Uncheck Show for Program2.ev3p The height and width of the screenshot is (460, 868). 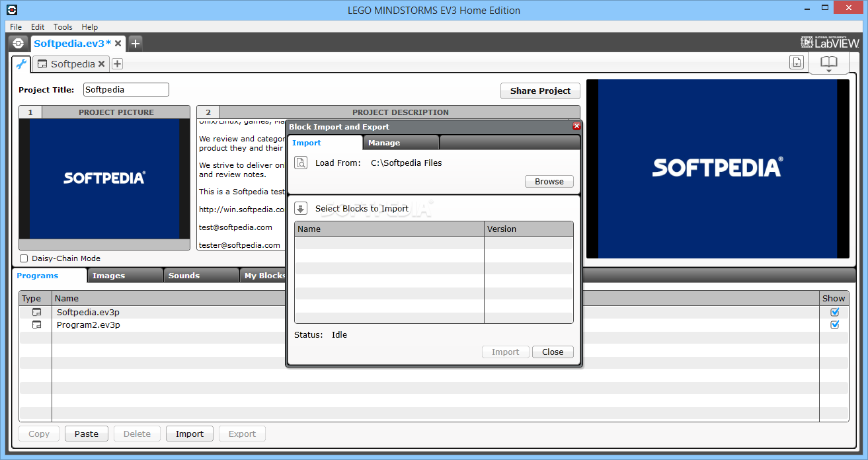click(x=834, y=325)
